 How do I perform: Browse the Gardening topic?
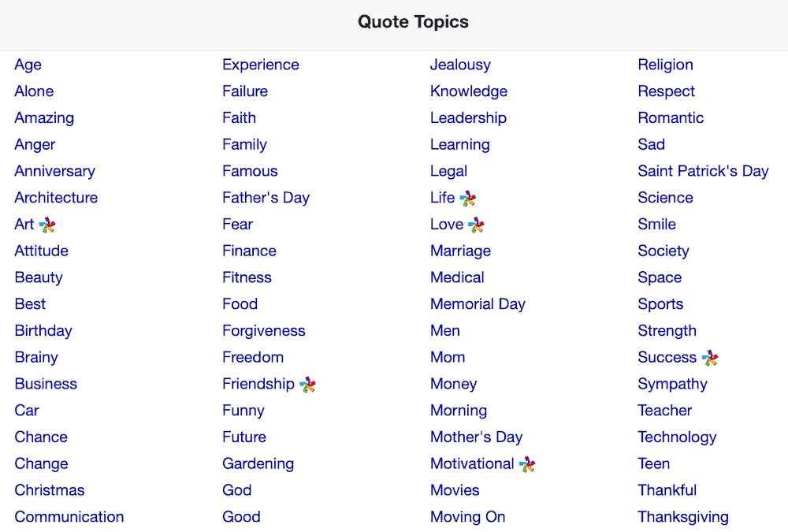pos(258,463)
